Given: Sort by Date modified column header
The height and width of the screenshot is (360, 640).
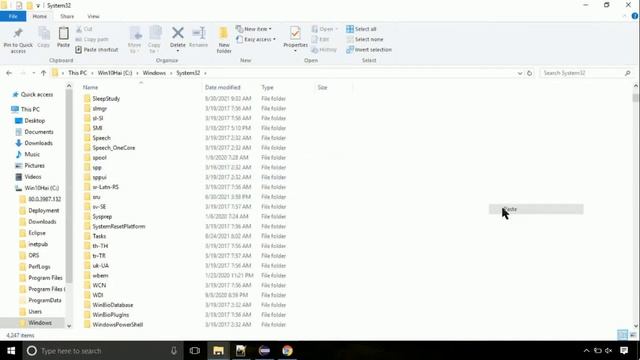Looking at the screenshot, I should coord(222,87).
